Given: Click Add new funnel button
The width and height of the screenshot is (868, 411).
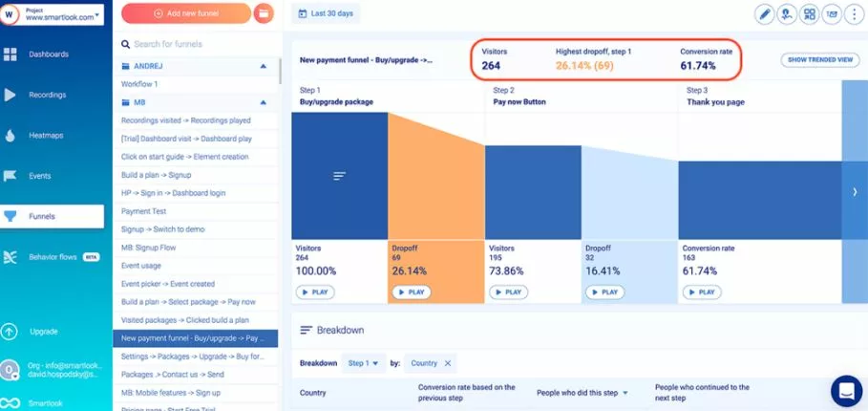Looking at the screenshot, I should click(x=186, y=13).
